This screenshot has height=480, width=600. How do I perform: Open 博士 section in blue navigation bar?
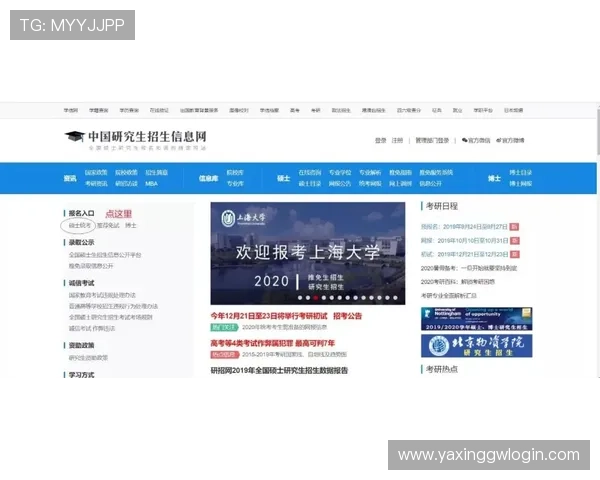coord(494,178)
